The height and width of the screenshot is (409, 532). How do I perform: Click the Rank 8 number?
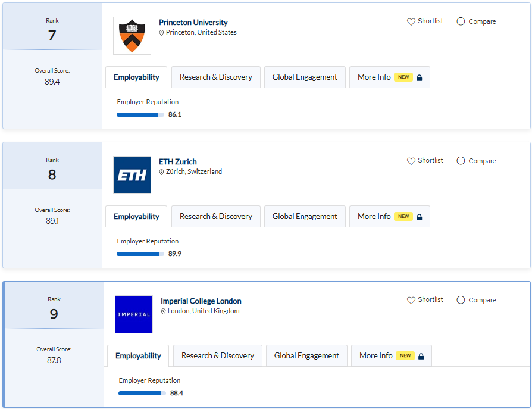(x=52, y=175)
